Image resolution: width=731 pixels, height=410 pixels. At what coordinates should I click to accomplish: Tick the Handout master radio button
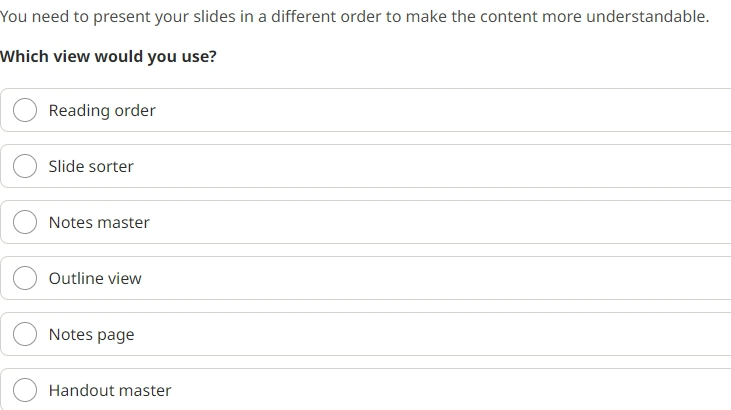[25, 390]
